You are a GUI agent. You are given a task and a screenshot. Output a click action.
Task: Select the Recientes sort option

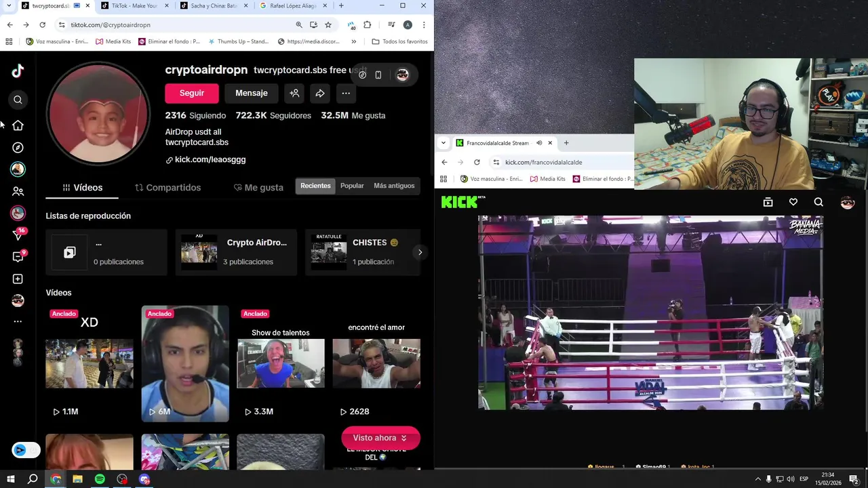(x=315, y=186)
